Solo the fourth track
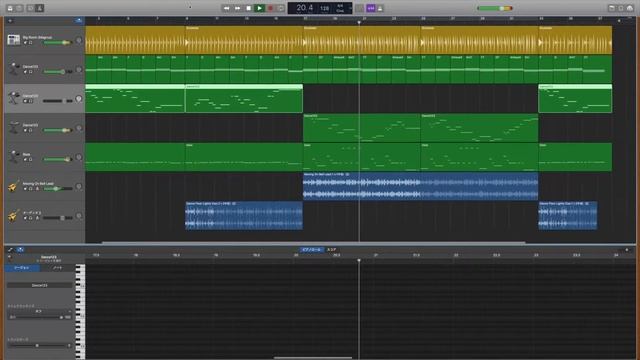 [31, 130]
